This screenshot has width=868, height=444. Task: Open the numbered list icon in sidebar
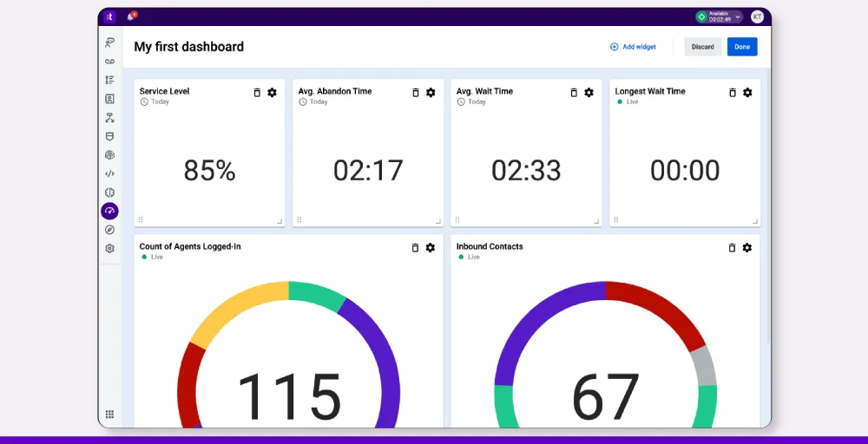tap(109, 80)
